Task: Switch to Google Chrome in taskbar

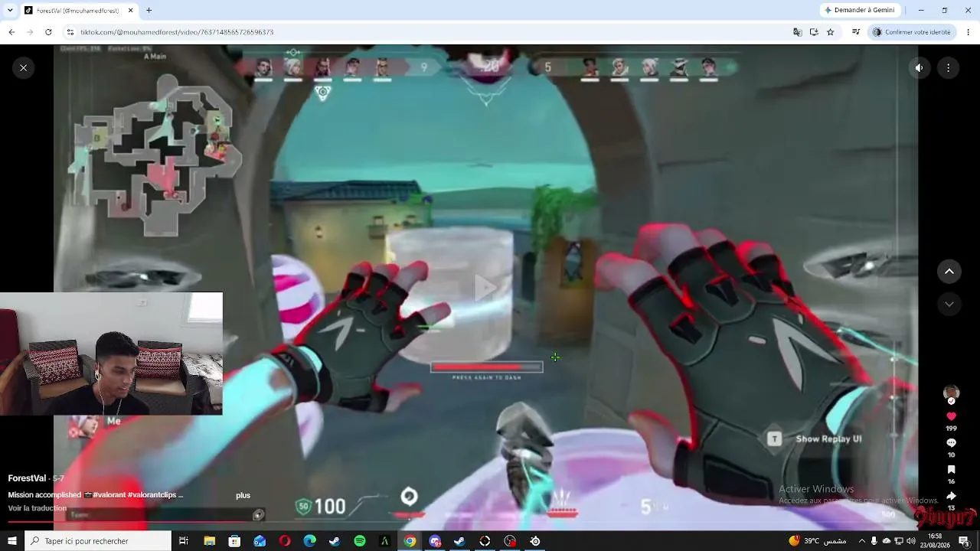Action: coord(410,541)
